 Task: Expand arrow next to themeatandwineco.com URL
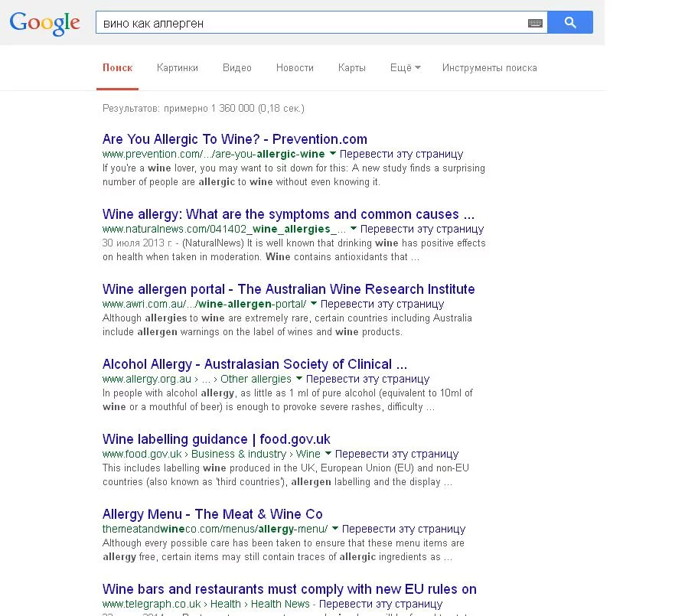point(335,528)
